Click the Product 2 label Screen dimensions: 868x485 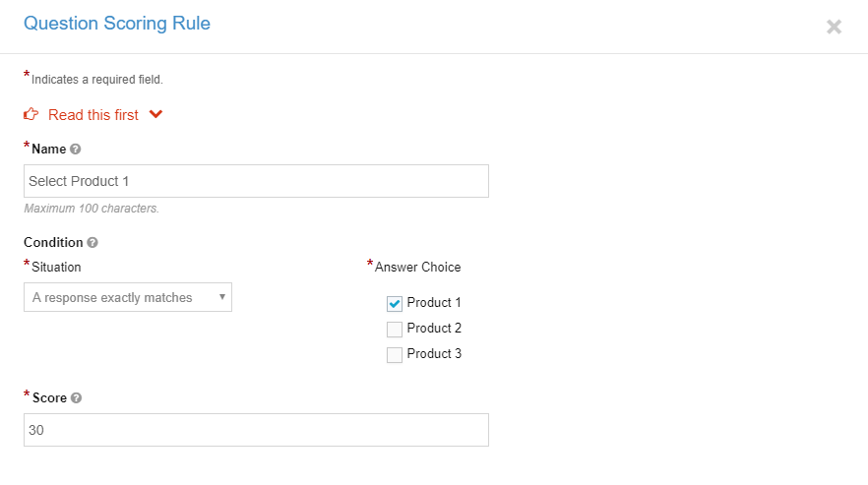pyautogui.click(x=434, y=328)
